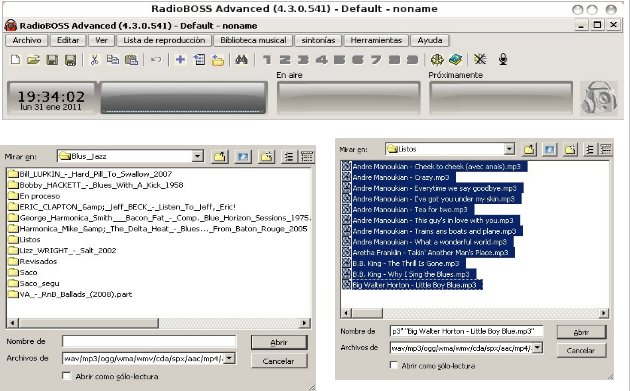Click the add playlist icon beside the plus
Screen dimensions: 630x391
(199, 60)
